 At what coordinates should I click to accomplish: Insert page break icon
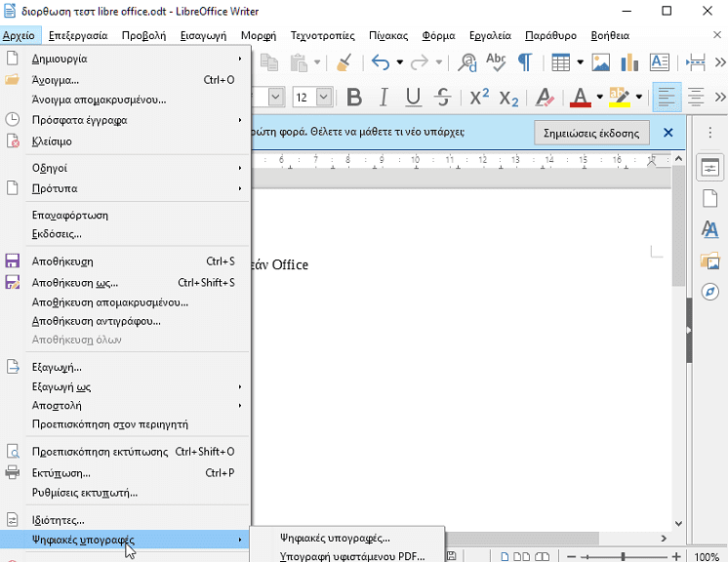pos(696,62)
